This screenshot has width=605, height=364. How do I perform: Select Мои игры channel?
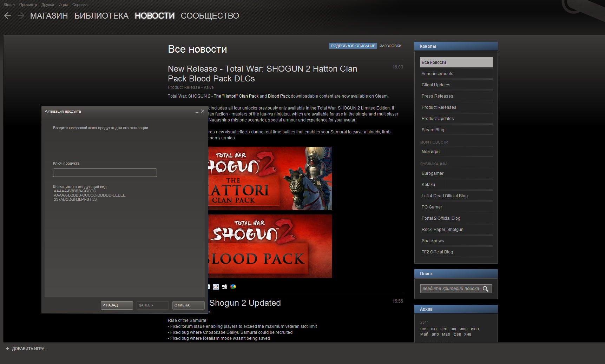(457, 152)
